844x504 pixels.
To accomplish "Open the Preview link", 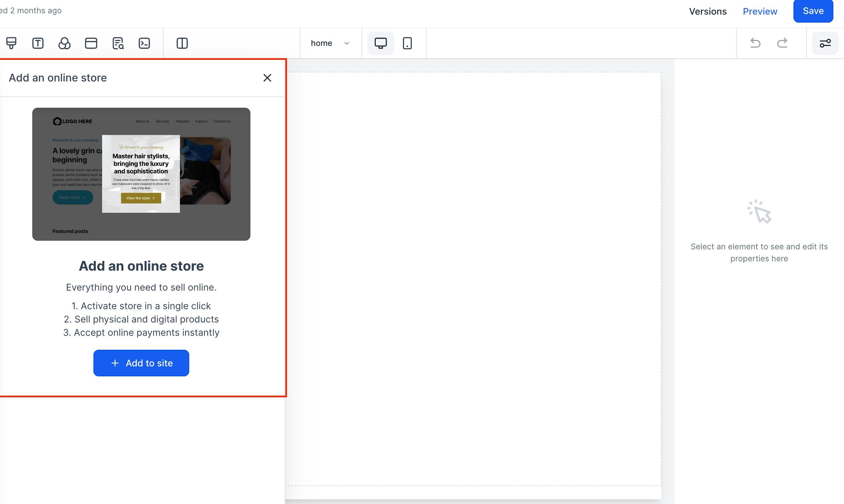I will 760,11.
